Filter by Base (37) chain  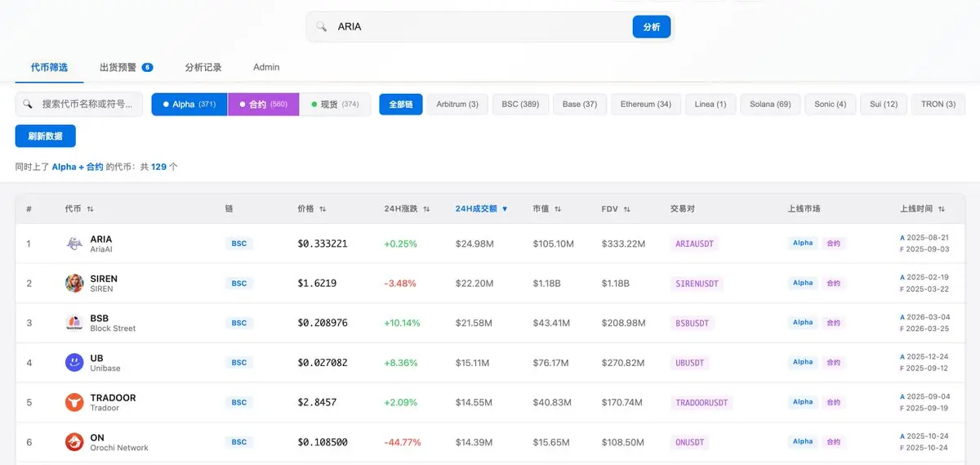click(580, 105)
